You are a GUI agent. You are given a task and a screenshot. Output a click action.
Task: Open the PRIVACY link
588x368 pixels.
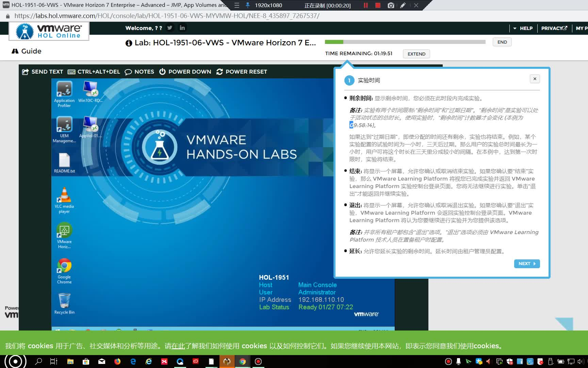[554, 28]
